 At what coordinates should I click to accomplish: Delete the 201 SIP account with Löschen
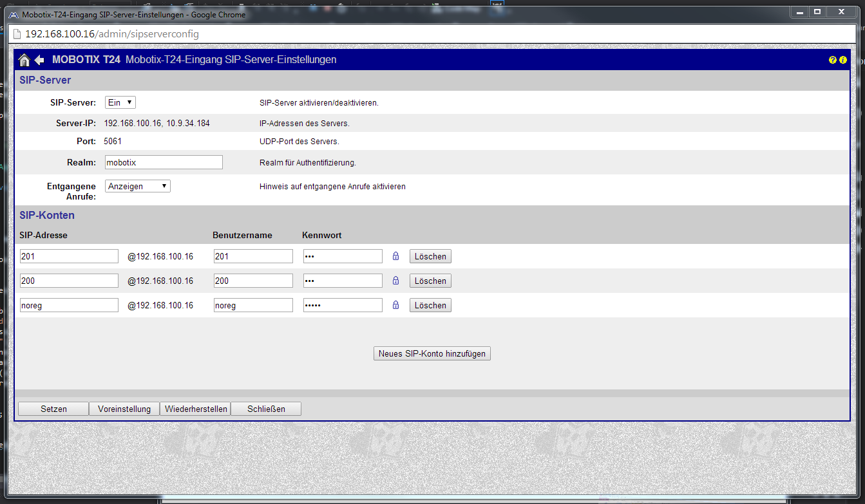(430, 256)
